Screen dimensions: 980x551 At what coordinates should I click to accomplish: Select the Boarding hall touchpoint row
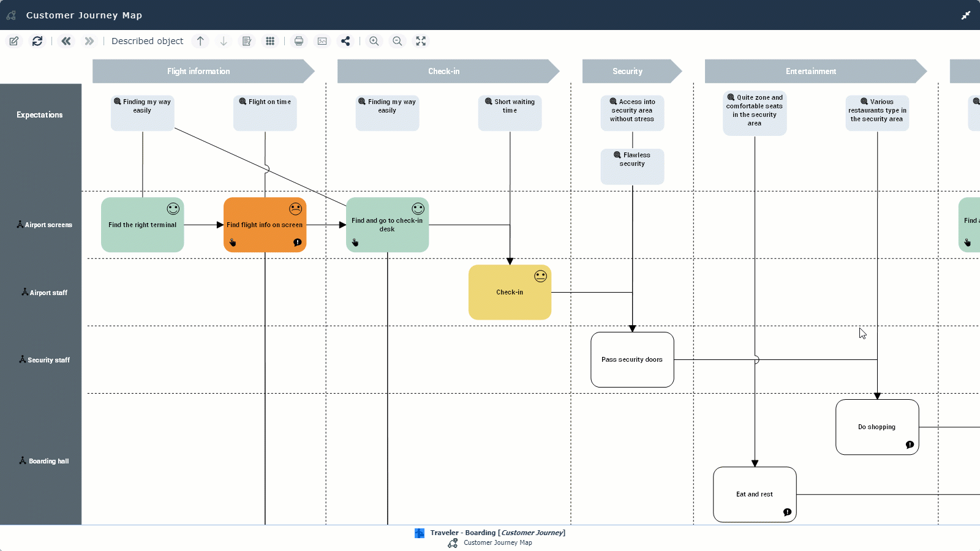(x=44, y=461)
